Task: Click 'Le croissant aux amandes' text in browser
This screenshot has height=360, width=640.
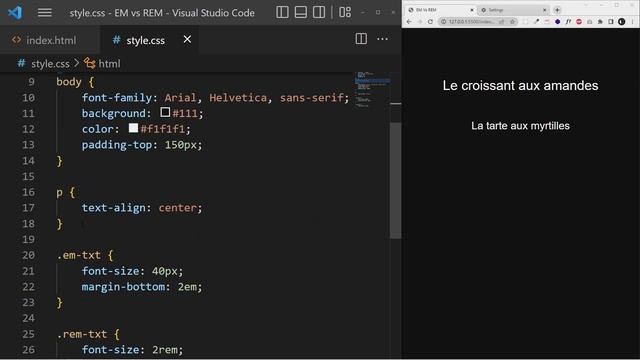Action: (520, 86)
